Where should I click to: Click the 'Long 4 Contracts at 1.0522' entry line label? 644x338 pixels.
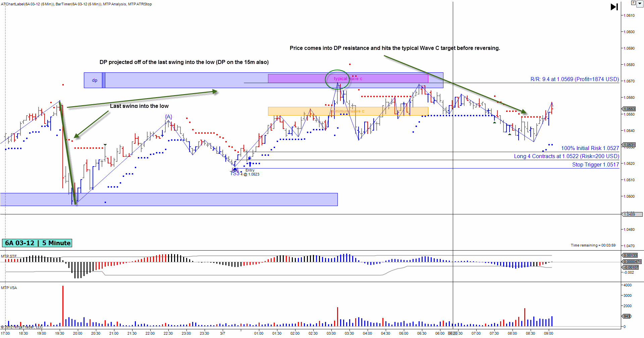(567, 156)
